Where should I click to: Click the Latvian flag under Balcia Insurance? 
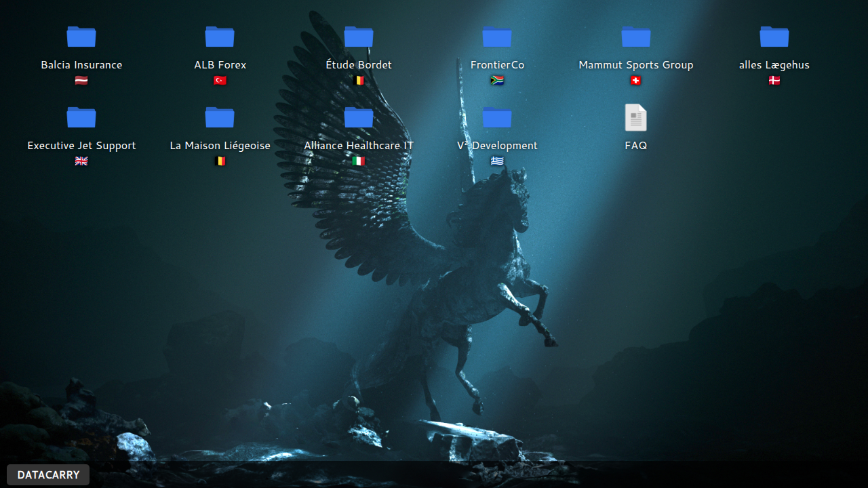coord(81,81)
